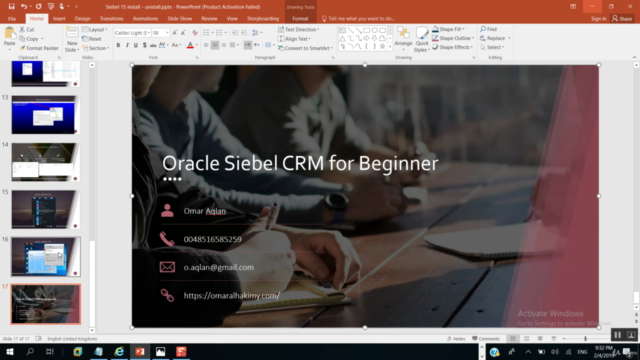The width and height of the screenshot is (640, 360).
Task: Pick the rectangle shape from gallery
Action: pos(366,30)
